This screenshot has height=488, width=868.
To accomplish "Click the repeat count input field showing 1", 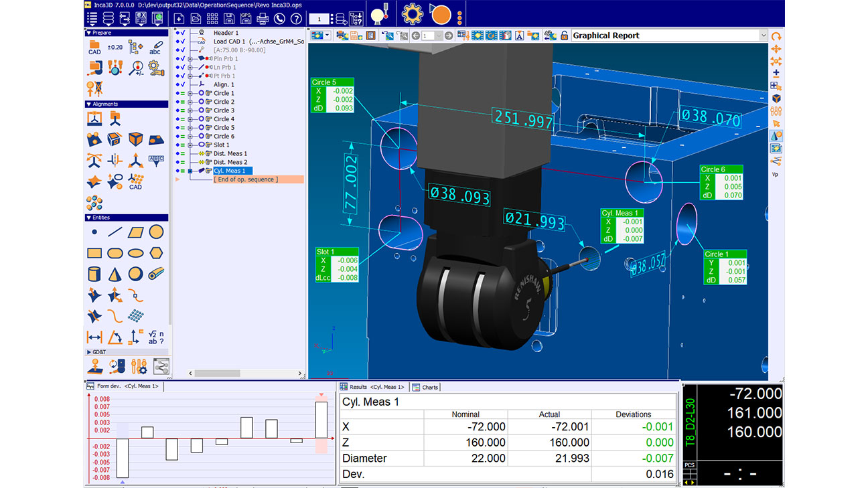I will [319, 19].
